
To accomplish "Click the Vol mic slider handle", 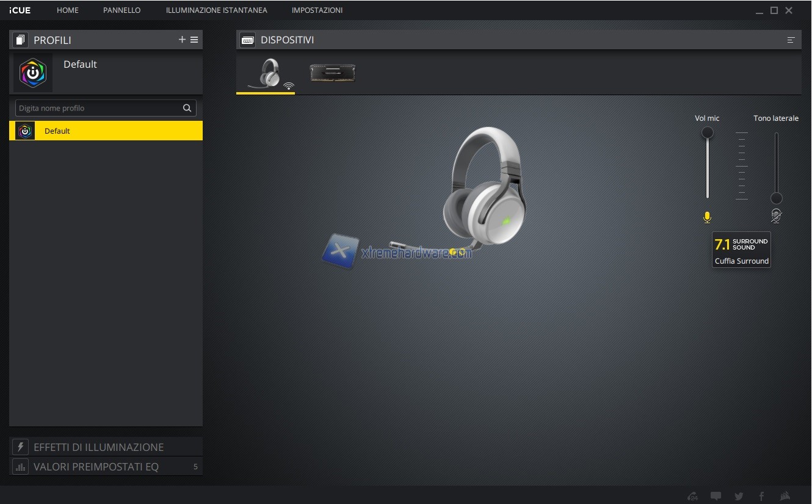I will click(x=707, y=132).
